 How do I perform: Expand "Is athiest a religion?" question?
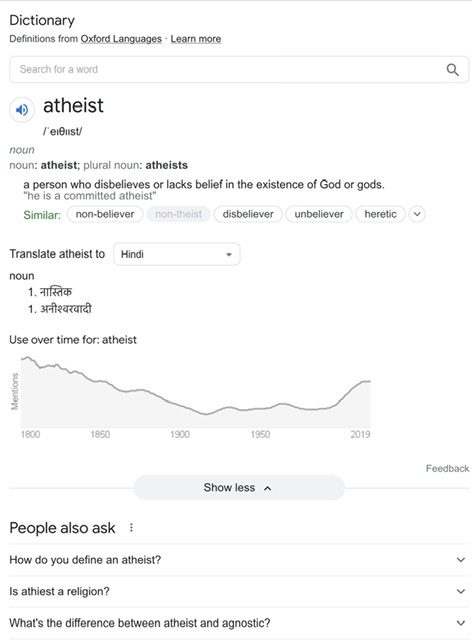pos(239,591)
